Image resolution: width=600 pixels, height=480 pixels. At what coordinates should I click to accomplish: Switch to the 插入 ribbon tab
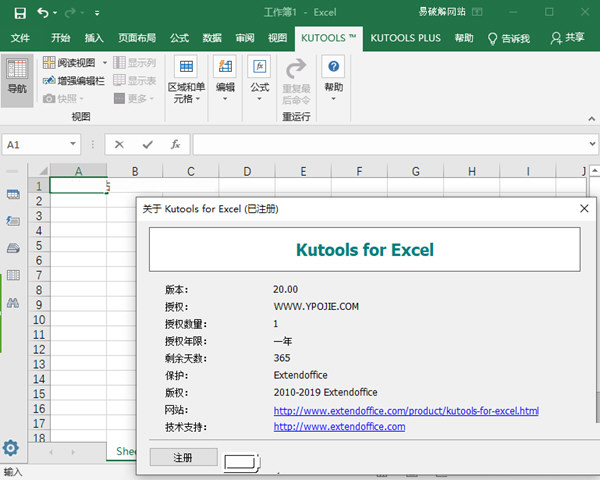pyautogui.click(x=94, y=38)
